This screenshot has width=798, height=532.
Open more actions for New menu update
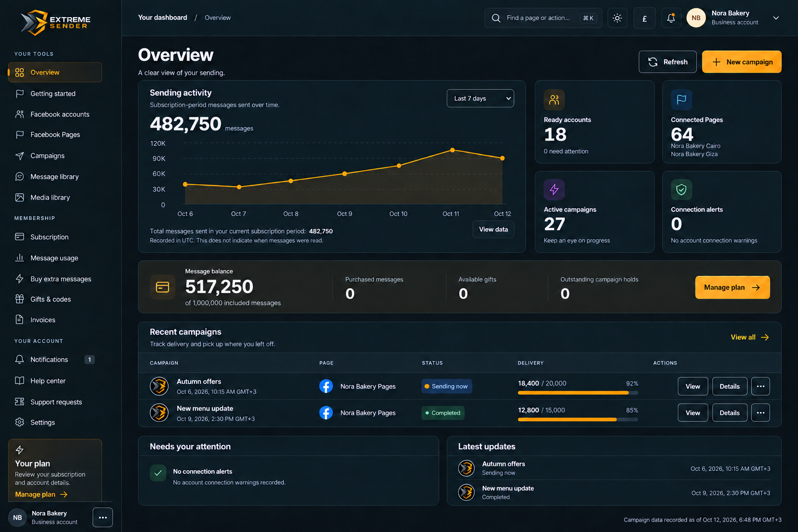(761, 413)
